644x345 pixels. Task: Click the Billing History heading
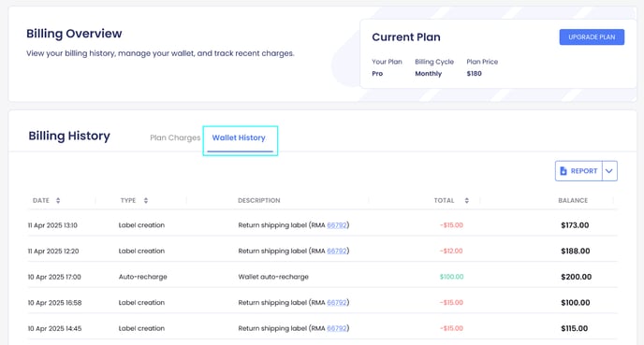[x=69, y=136]
